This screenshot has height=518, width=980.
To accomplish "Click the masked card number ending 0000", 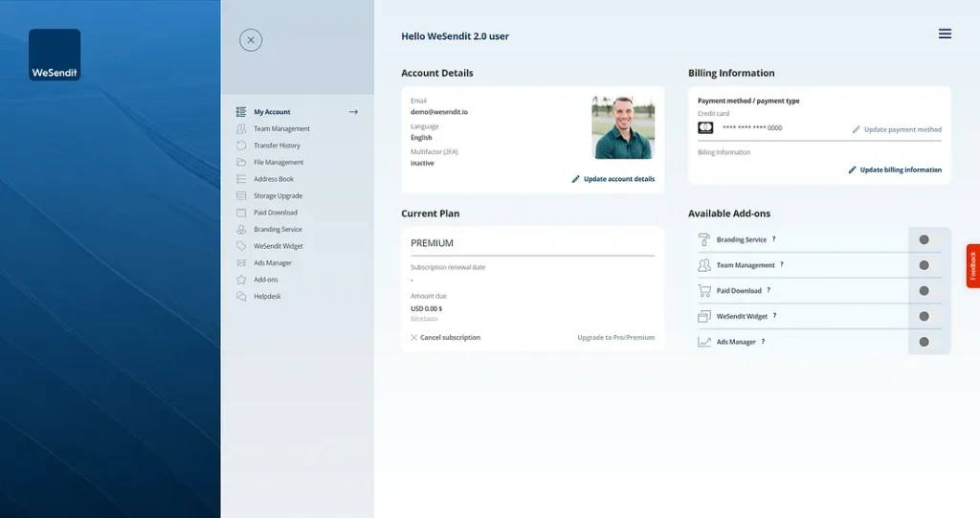I will [x=752, y=127].
